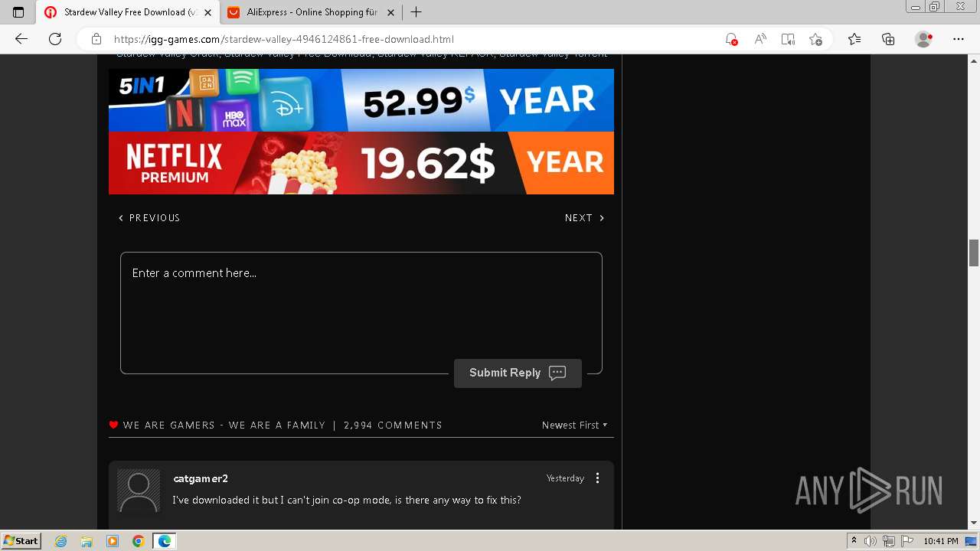
Task: Click scrollbar down arrow
Action: 974,523
